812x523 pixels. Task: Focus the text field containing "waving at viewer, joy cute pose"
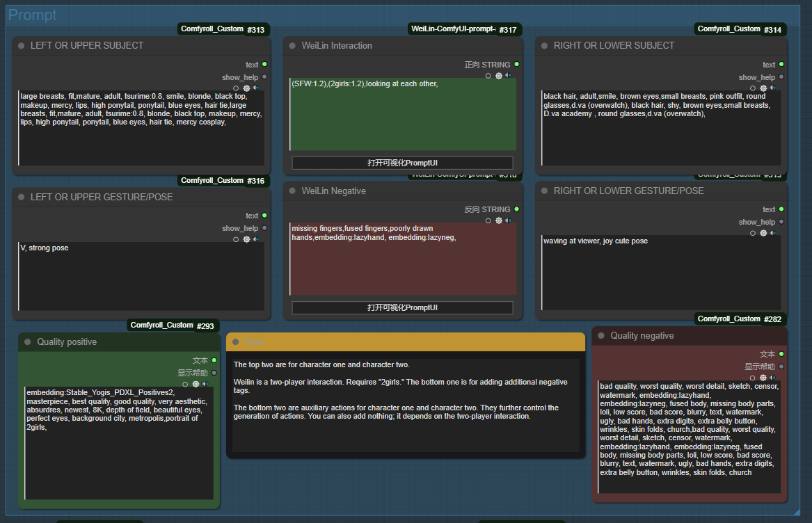[661, 273]
